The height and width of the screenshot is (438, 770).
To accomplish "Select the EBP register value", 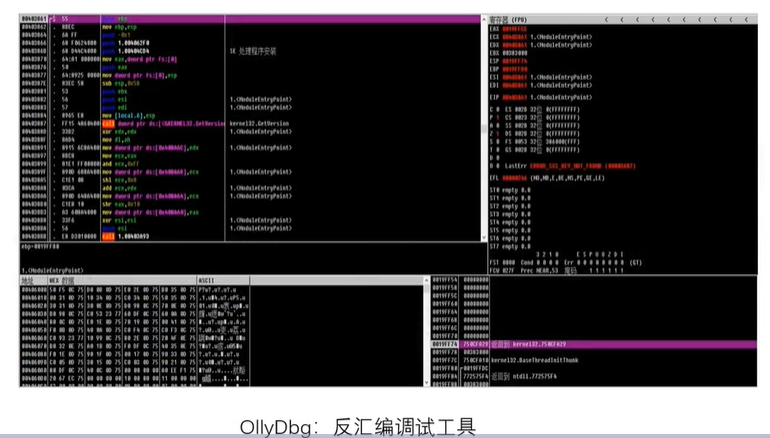I will point(515,69).
